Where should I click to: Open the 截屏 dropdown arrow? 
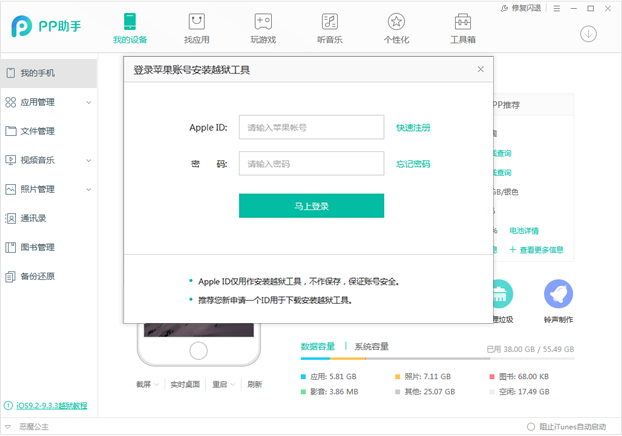tap(156, 384)
